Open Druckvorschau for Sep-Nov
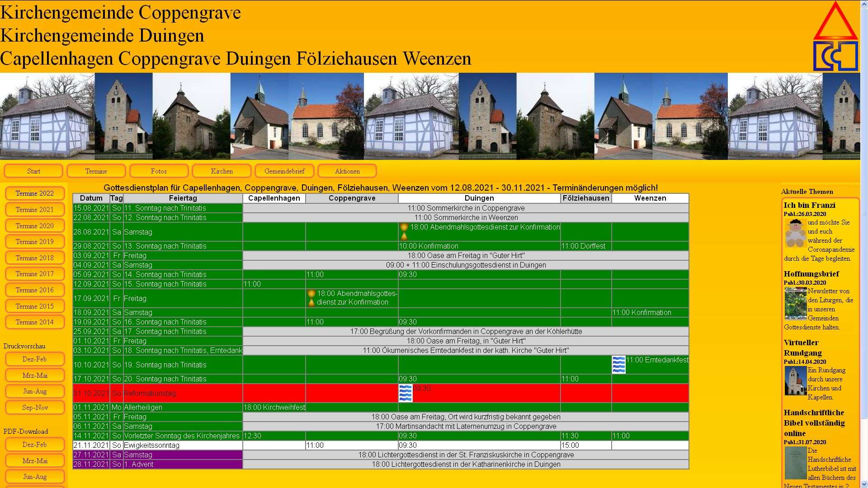This screenshot has height=488, width=868. 35,407
